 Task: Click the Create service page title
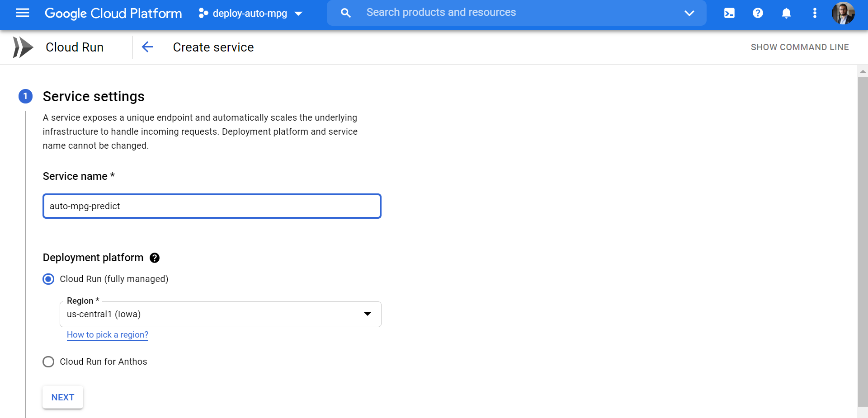[x=213, y=47]
